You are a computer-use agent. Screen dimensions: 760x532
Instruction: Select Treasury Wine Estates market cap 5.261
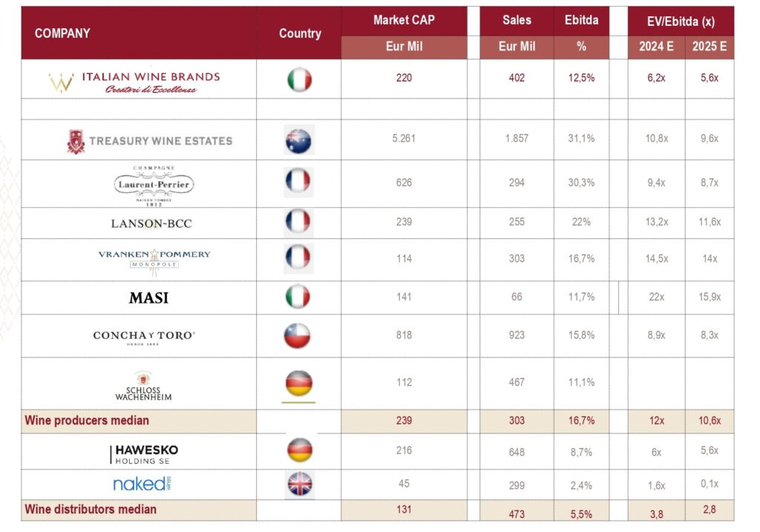click(404, 139)
